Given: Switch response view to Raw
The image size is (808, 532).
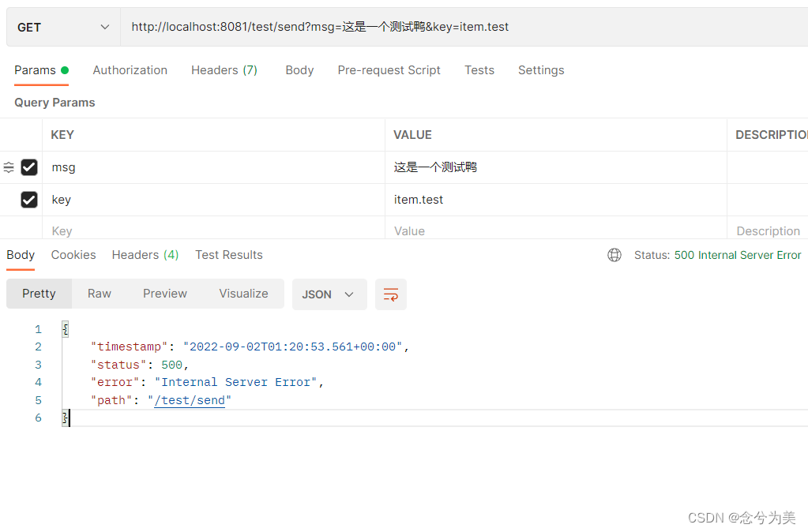Looking at the screenshot, I should 99,294.
